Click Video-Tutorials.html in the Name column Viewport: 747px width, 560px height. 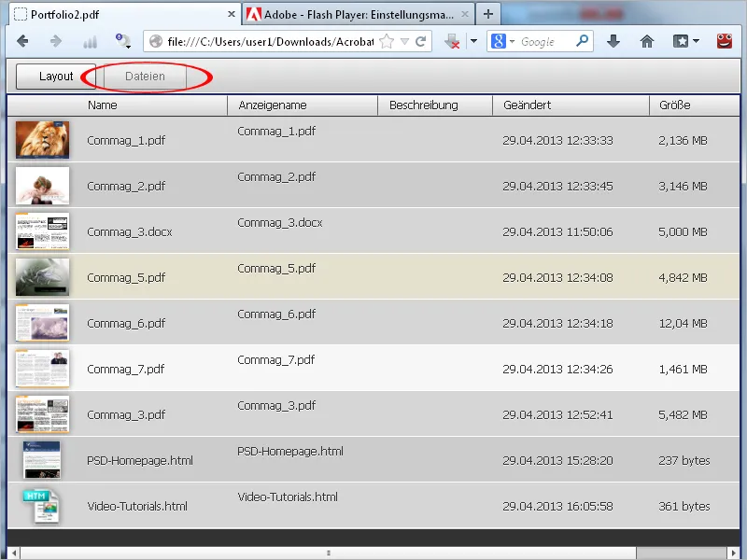[x=137, y=506]
